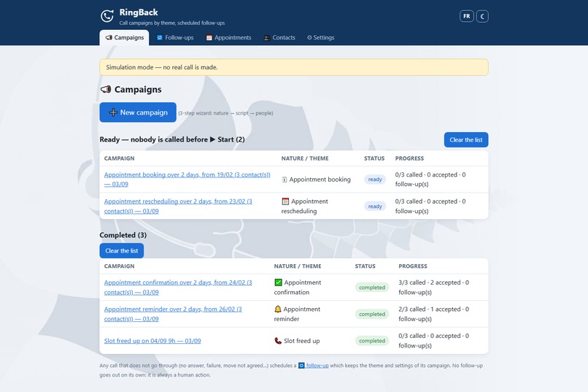This screenshot has width=588, height=392.
Task: Click the Contacts tab people icon
Action: 267,37
